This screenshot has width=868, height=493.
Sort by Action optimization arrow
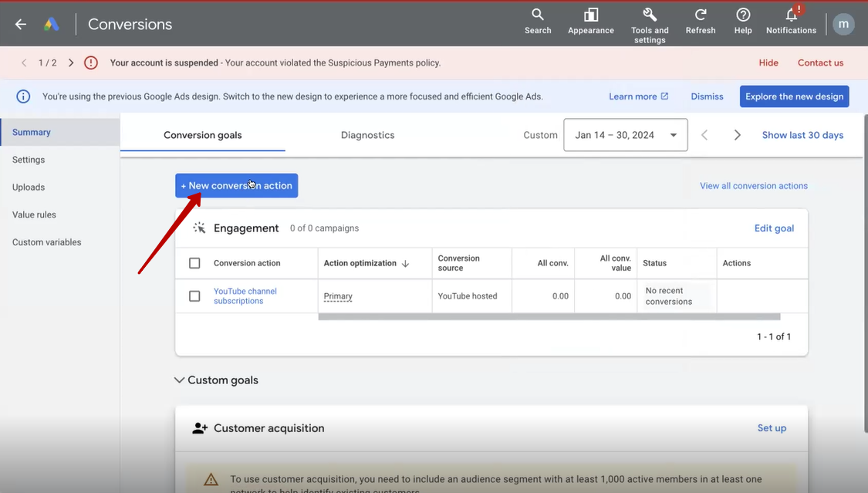click(x=405, y=263)
